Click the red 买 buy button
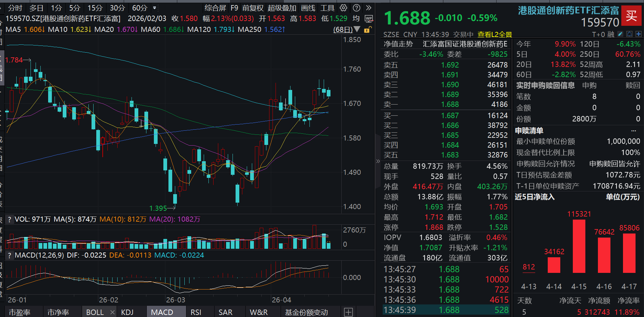 (631, 16)
